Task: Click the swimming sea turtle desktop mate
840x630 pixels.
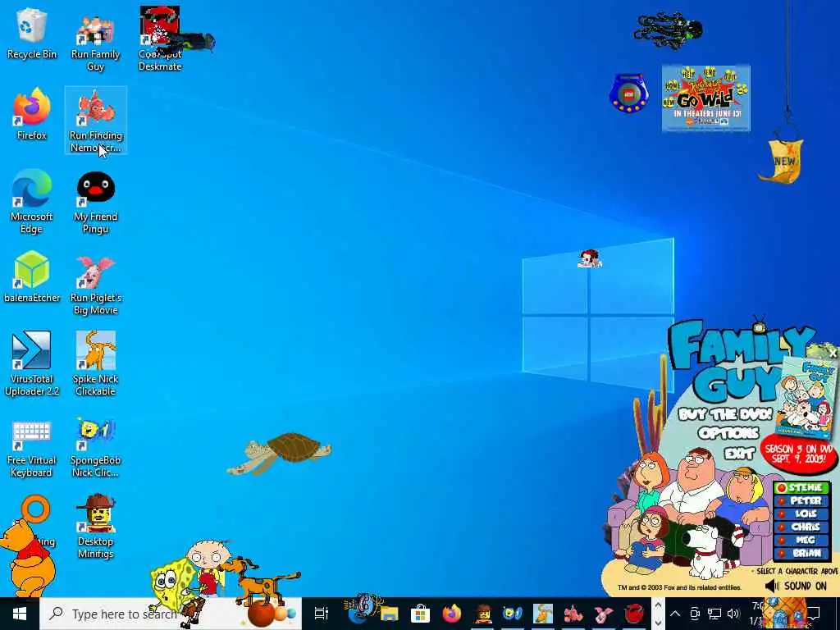Action: [x=279, y=453]
